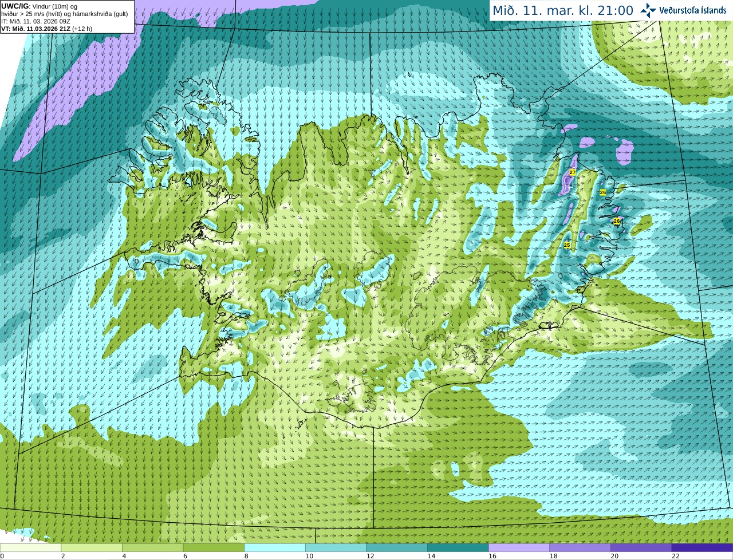
Task: Pick the 6–8 m/s olive green legend swatch
Action: 214,547
